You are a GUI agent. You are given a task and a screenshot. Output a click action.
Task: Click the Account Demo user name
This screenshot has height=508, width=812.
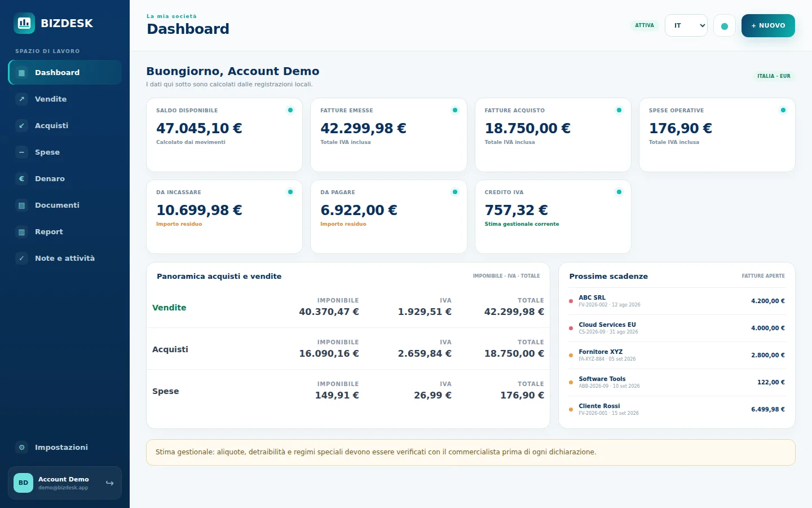[64, 479]
